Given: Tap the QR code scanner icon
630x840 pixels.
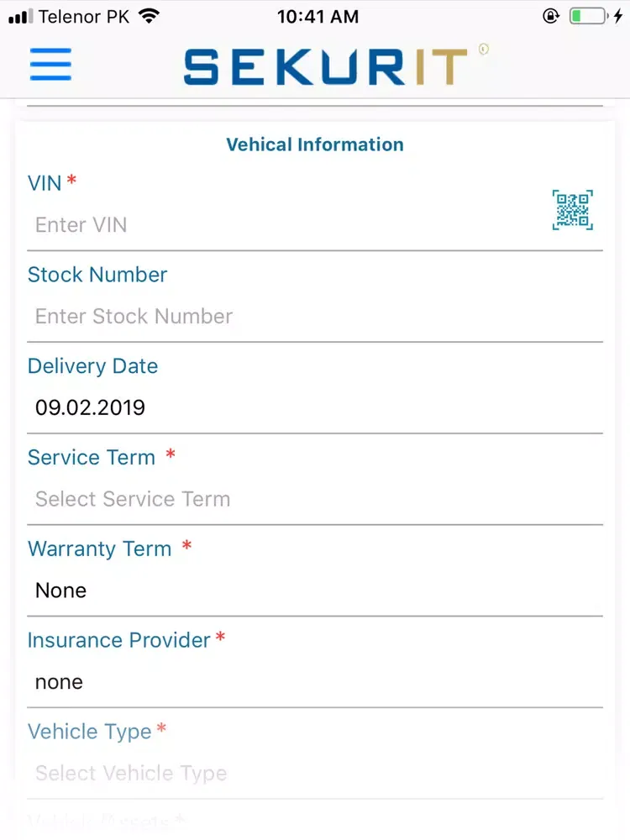Looking at the screenshot, I should [572, 210].
